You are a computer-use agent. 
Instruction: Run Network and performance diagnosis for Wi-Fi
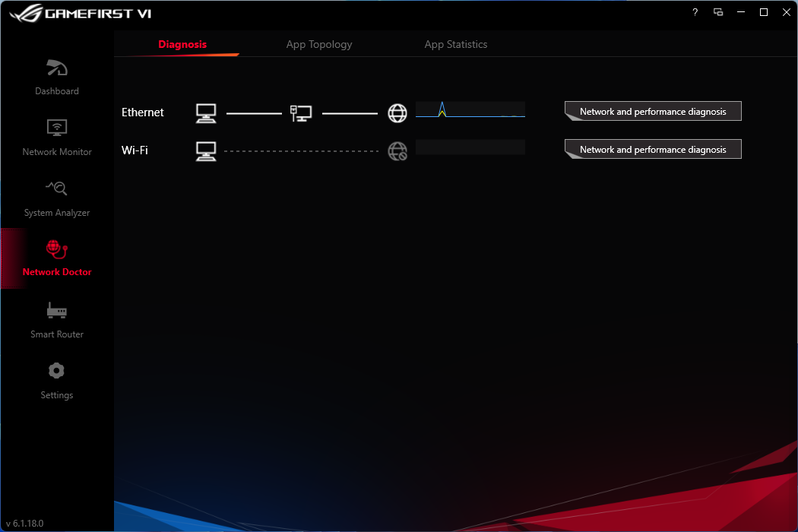click(x=652, y=149)
